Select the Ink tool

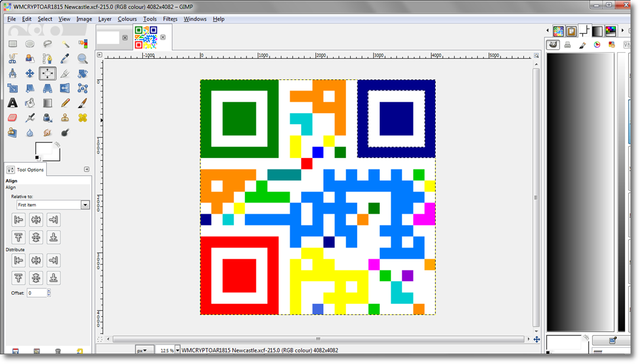click(47, 118)
